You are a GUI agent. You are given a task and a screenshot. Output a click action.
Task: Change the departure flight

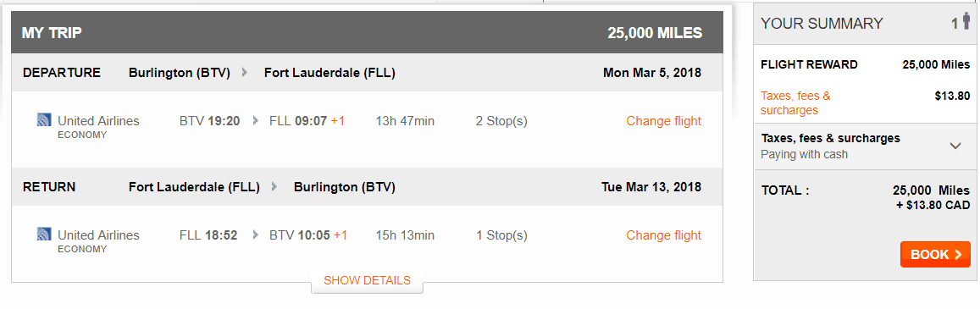[x=664, y=121]
